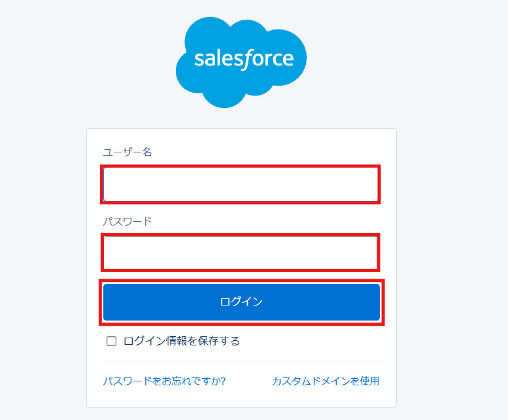The height and width of the screenshot is (420, 508).
Task: Enable the ログイン情報を保存する checkbox
Action: pos(112,341)
